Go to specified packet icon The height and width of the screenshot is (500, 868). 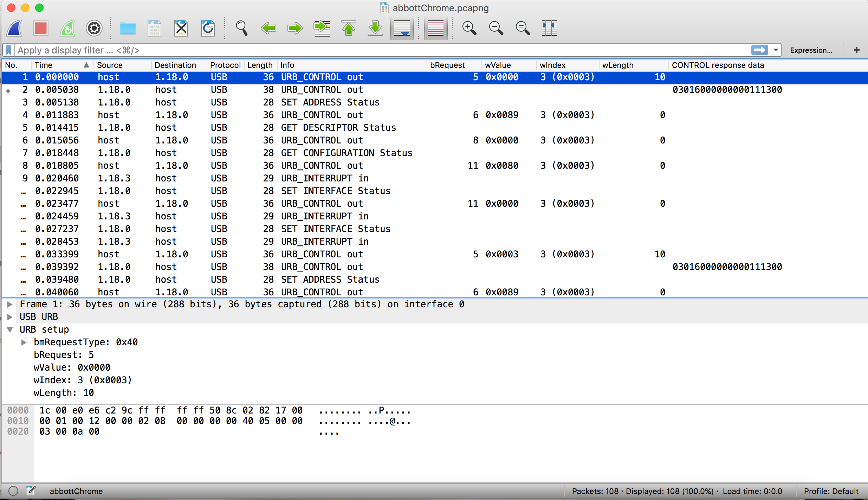[322, 28]
